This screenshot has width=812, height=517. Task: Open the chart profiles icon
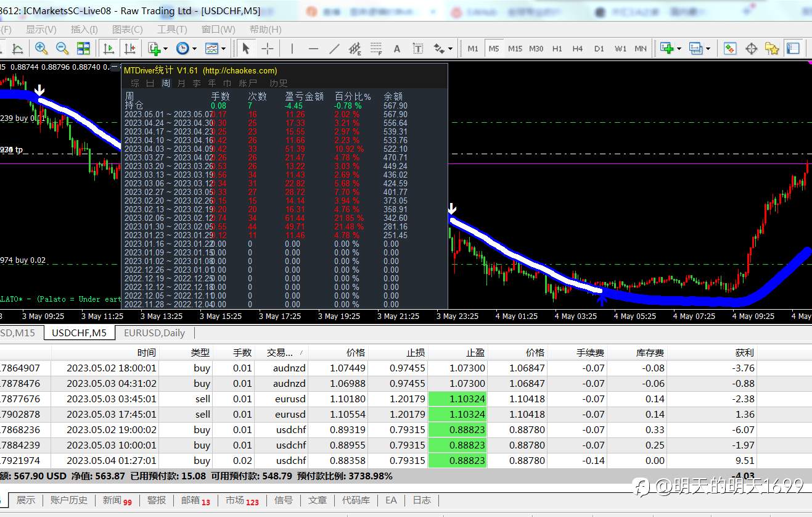pos(695,48)
